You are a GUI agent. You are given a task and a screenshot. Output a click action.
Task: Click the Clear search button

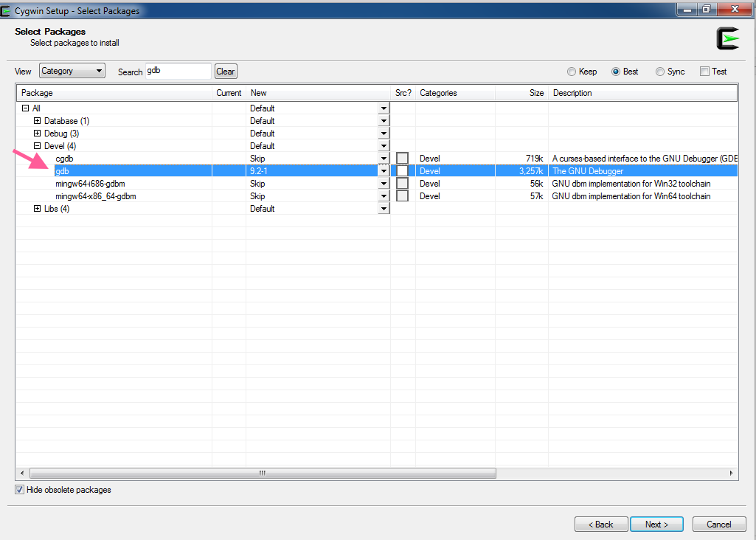[x=226, y=72]
